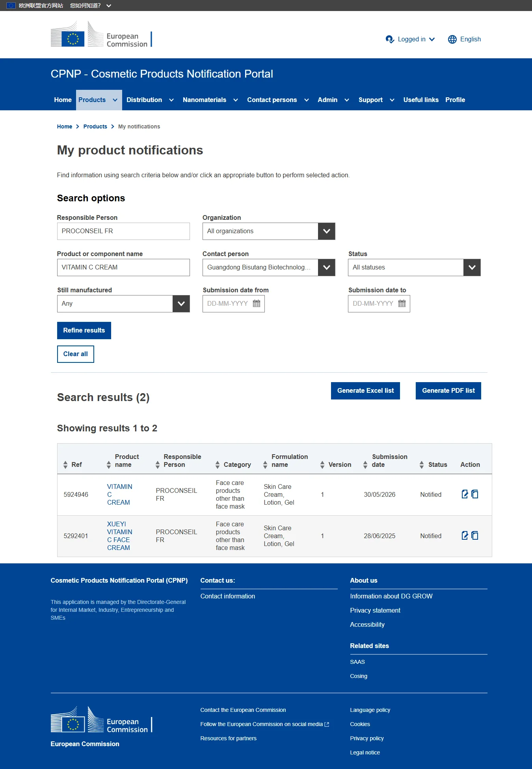
Task: Click the copy icon for notification 5924946
Action: pos(475,494)
